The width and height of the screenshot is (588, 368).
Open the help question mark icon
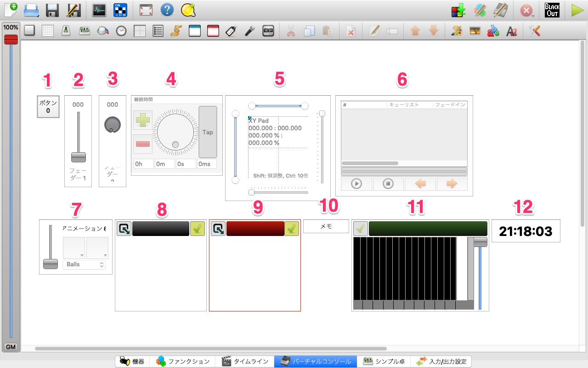pos(168,10)
